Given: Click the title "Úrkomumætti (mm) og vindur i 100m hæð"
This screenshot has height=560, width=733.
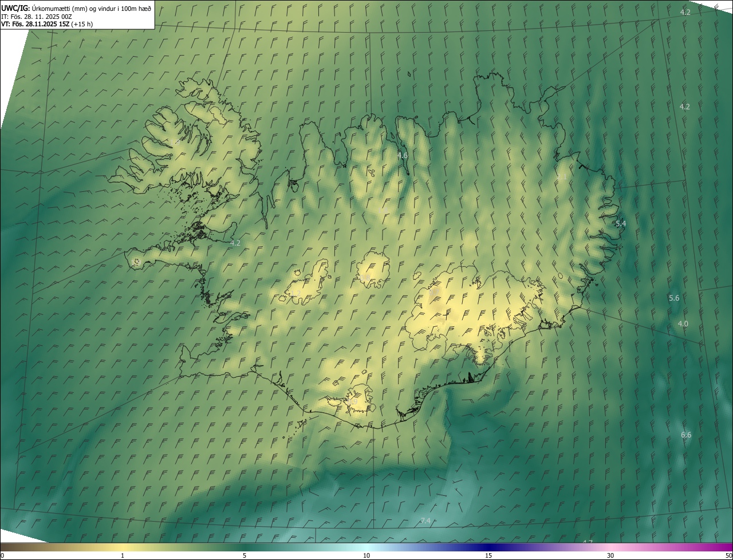Looking at the screenshot, I should coord(92,8).
